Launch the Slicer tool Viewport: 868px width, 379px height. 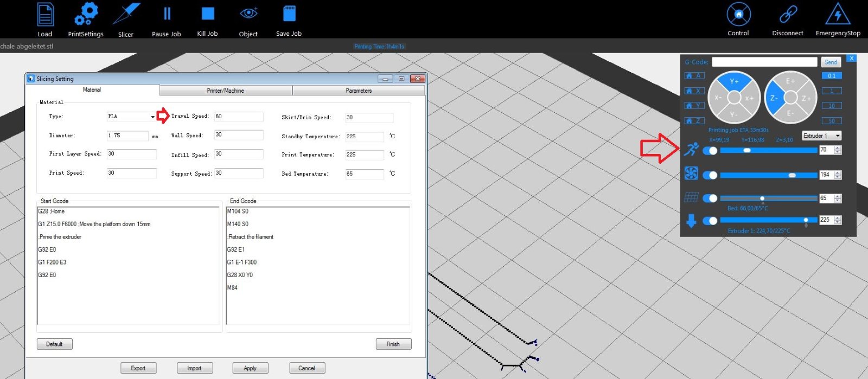[126, 14]
